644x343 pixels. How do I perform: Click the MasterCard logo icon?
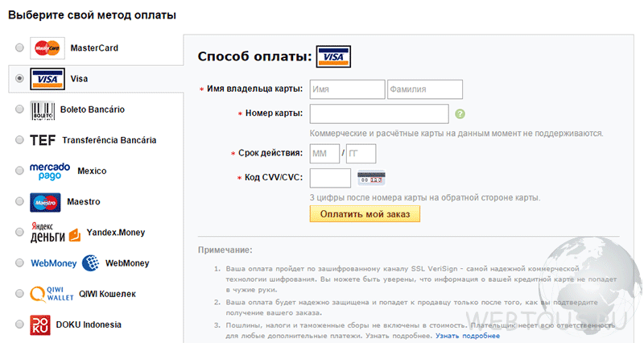point(47,48)
